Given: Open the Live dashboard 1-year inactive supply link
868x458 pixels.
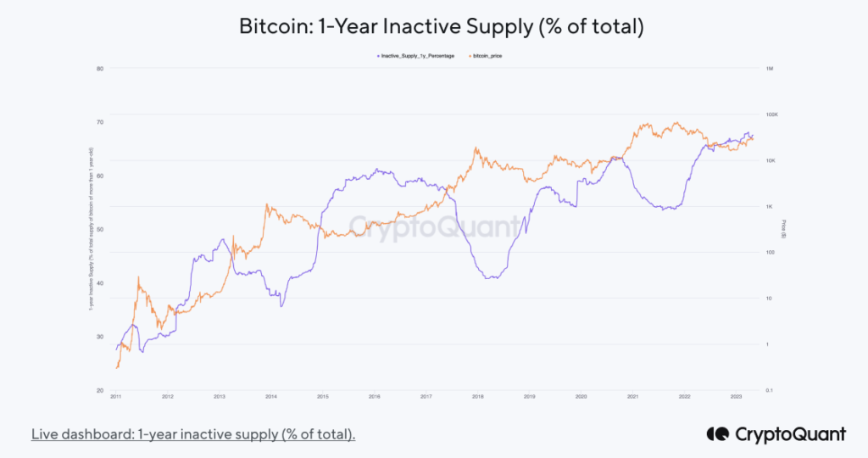Looking at the screenshot, I should 193,434.
